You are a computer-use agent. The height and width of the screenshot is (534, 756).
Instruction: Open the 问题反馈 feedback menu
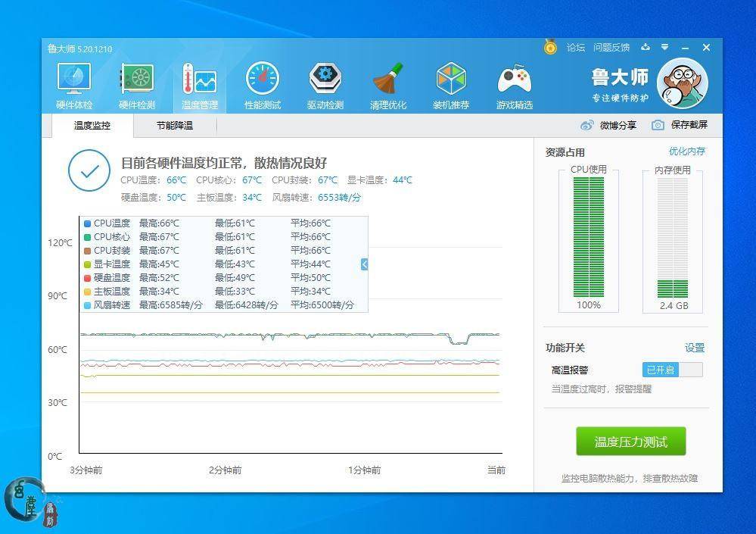click(610, 47)
